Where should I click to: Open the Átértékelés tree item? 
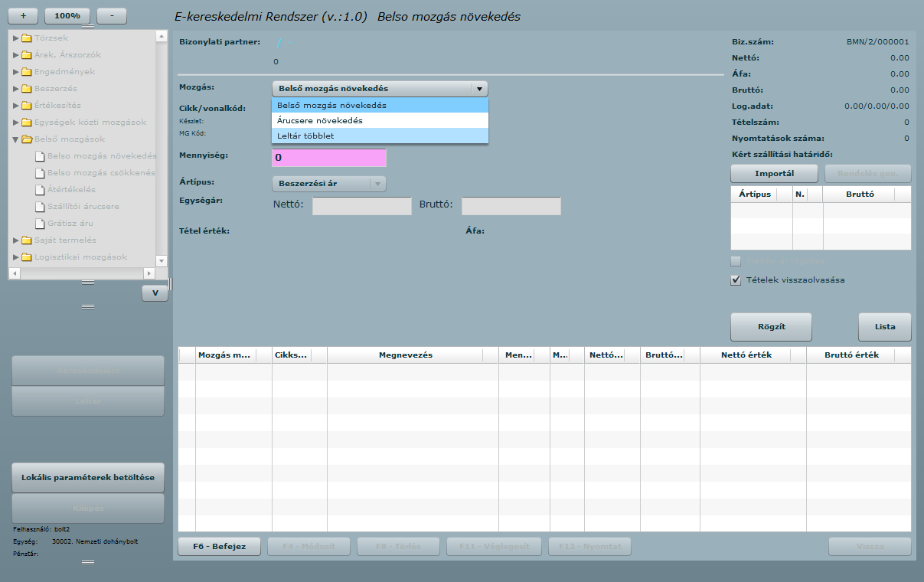tap(71, 189)
